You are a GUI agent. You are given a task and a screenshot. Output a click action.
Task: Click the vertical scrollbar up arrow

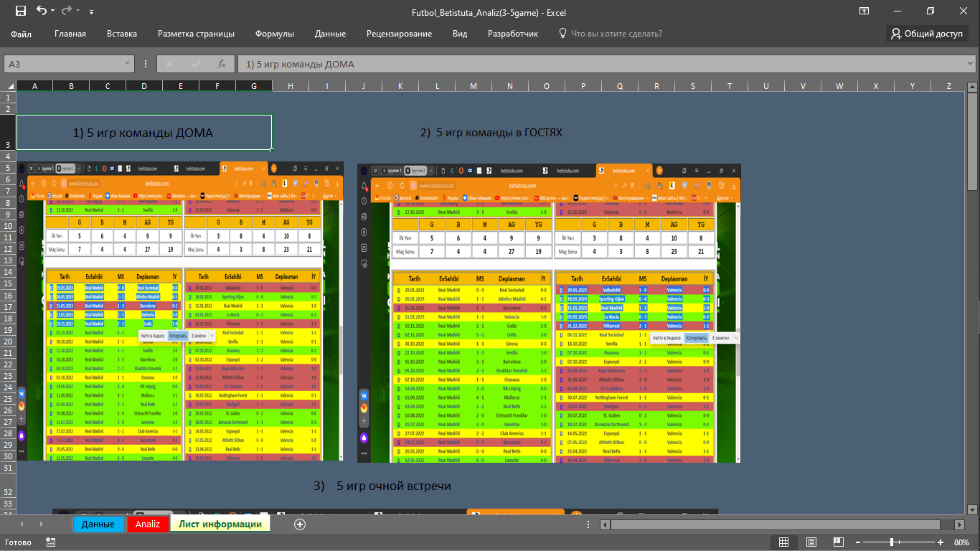click(974, 86)
